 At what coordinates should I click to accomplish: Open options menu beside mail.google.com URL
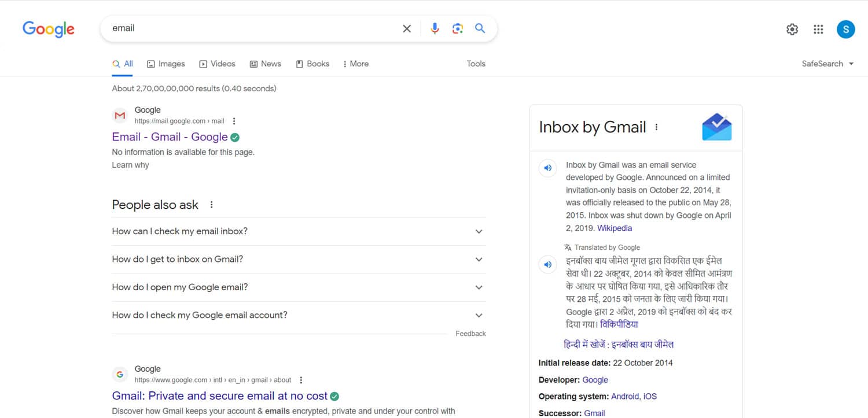[x=234, y=121]
